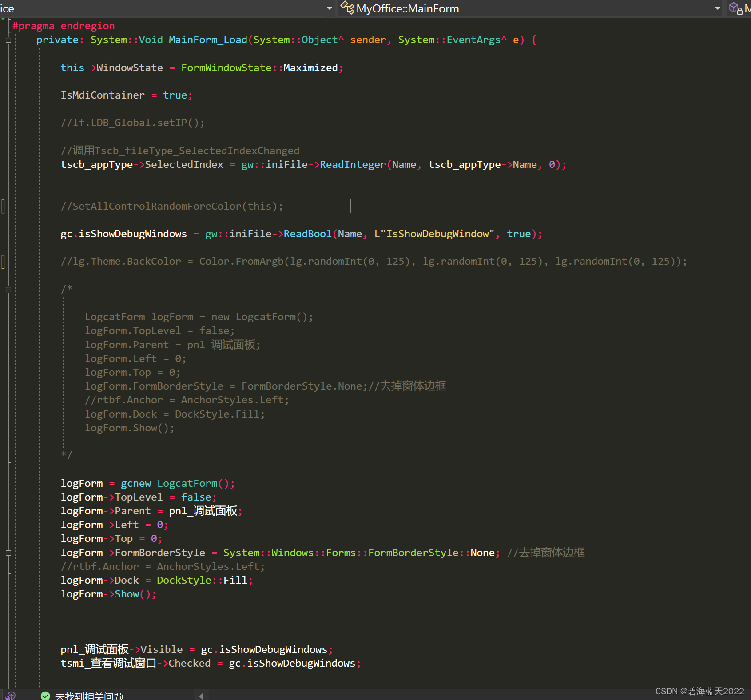Click the word MainForm_Load in the code

tap(207, 40)
